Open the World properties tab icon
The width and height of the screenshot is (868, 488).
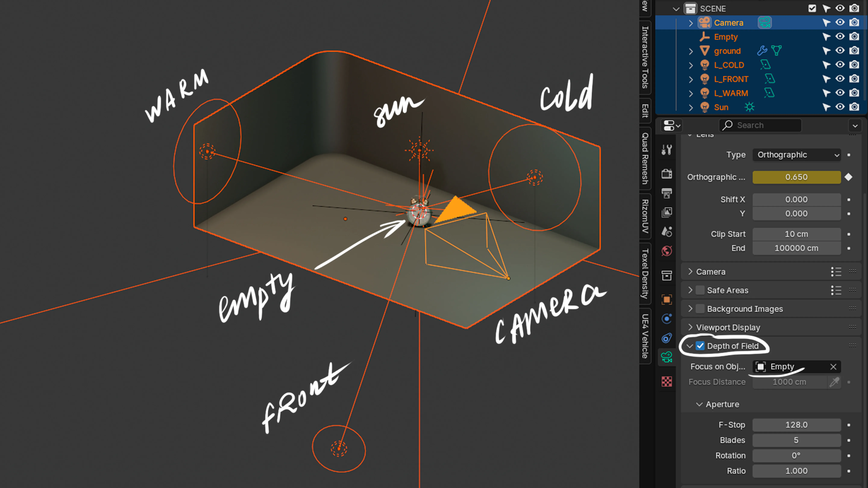(667, 251)
